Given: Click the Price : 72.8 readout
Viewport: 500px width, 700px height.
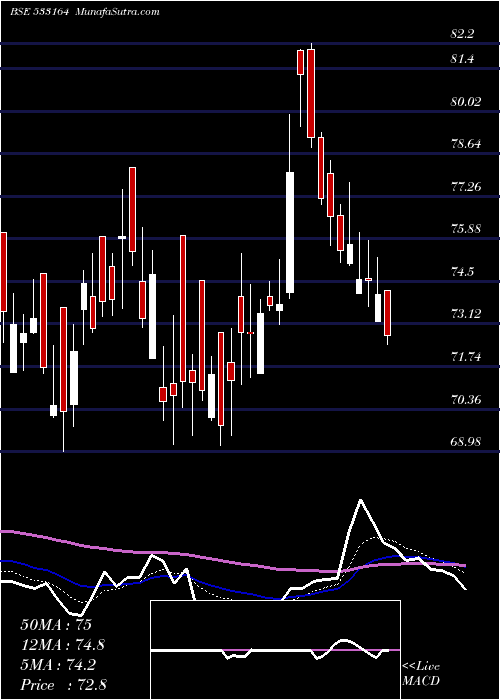Looking at the screenshot, I should [x=62, y=685].
